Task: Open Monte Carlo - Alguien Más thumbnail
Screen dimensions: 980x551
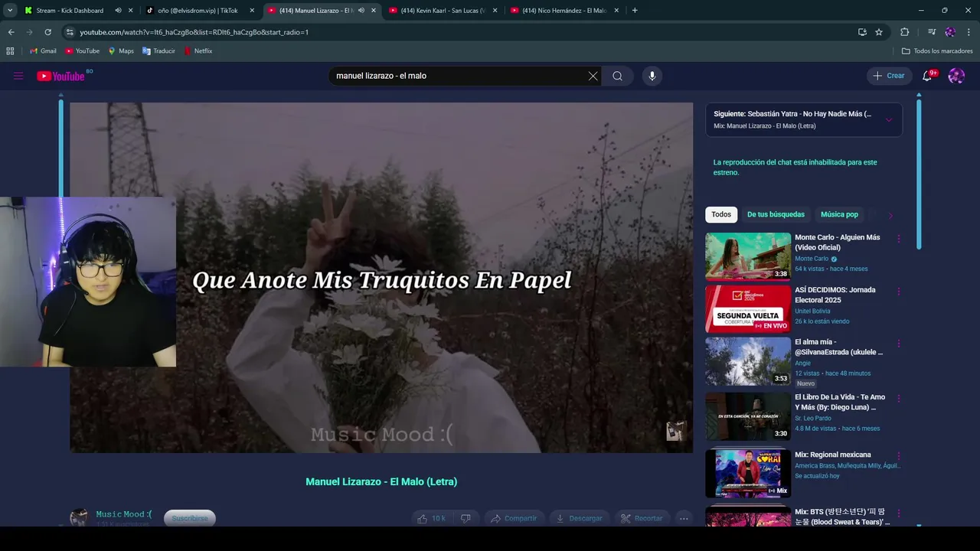Action: (x=748, y=256)
